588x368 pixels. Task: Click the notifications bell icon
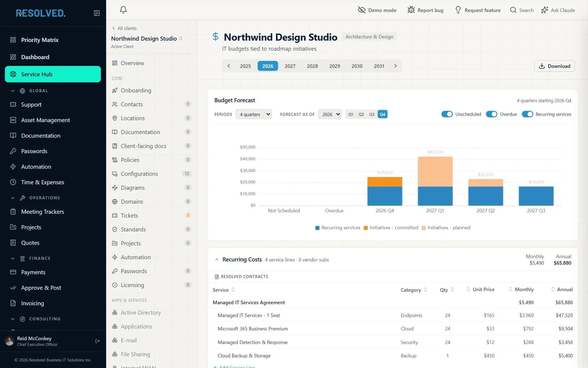[x=123, y=10]
